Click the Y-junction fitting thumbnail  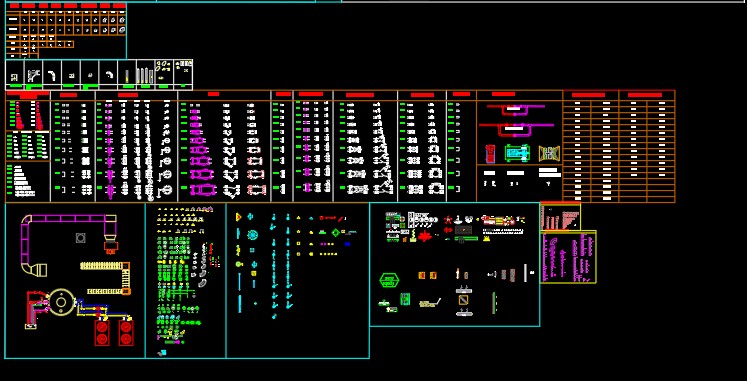tap(33, 75)
